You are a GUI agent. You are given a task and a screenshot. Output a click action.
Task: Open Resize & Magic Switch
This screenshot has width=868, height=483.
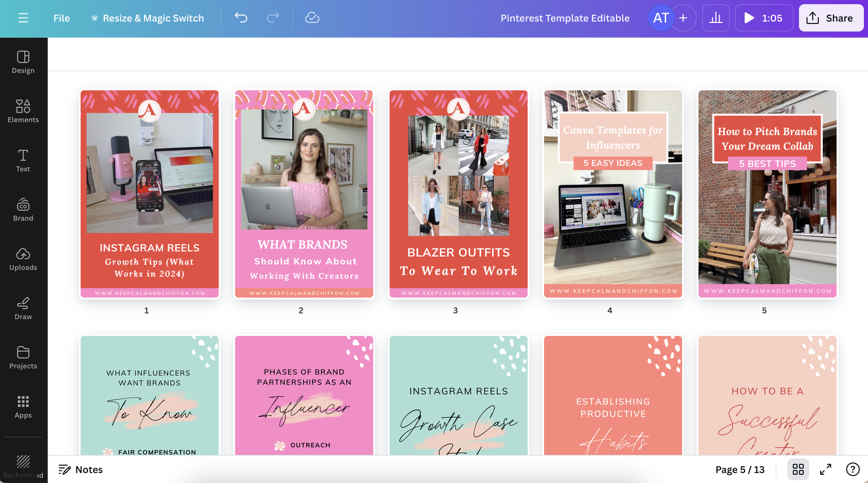(148, 18)
